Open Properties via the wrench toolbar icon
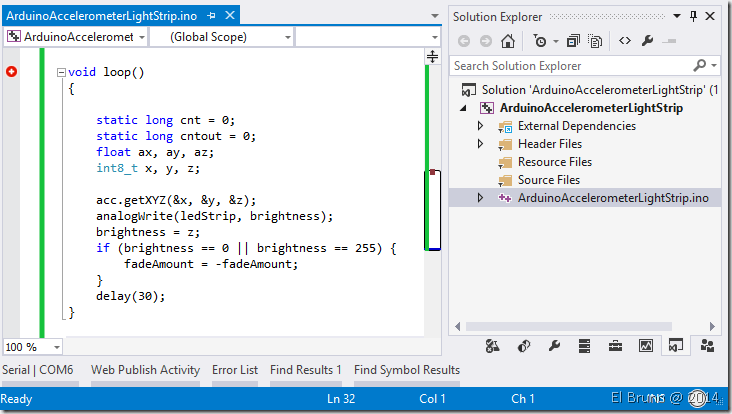 648,41
